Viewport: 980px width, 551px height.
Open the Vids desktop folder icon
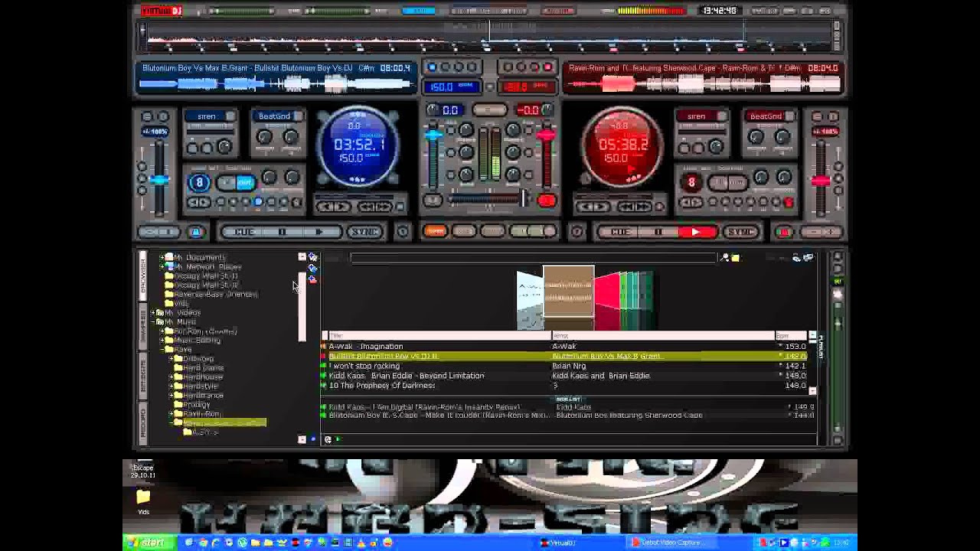pyautogui.click(x=143, y=501)
